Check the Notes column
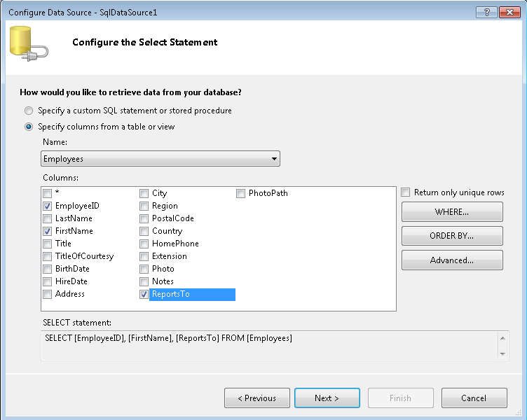 [144, 281]
